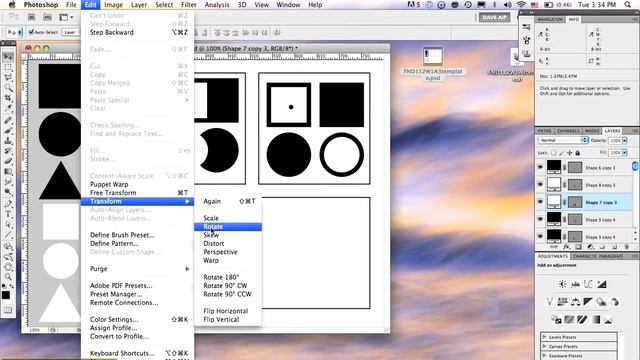Click the DAVE AIP workspace button
The image size is (640, 360).
pyautogui.click(x=494, y=17)
